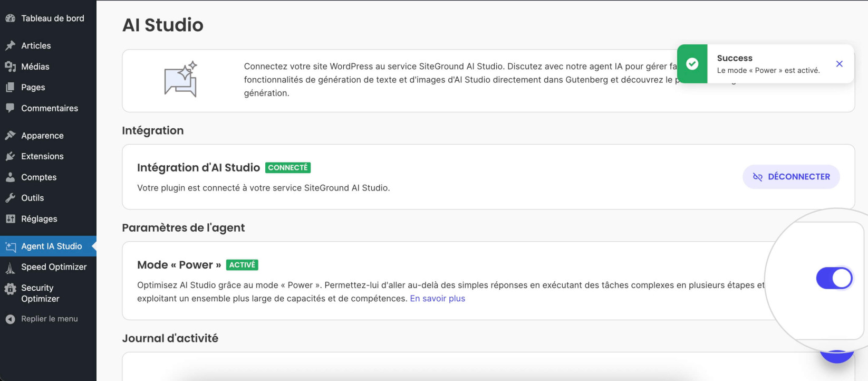This screenshot has width=868, height=381.
Task: Click the Speed Optimizer icon
Action: 10,268
